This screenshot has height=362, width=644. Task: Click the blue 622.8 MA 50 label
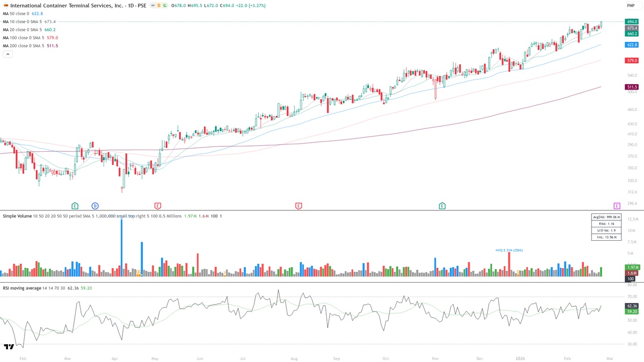click(631, 45)
